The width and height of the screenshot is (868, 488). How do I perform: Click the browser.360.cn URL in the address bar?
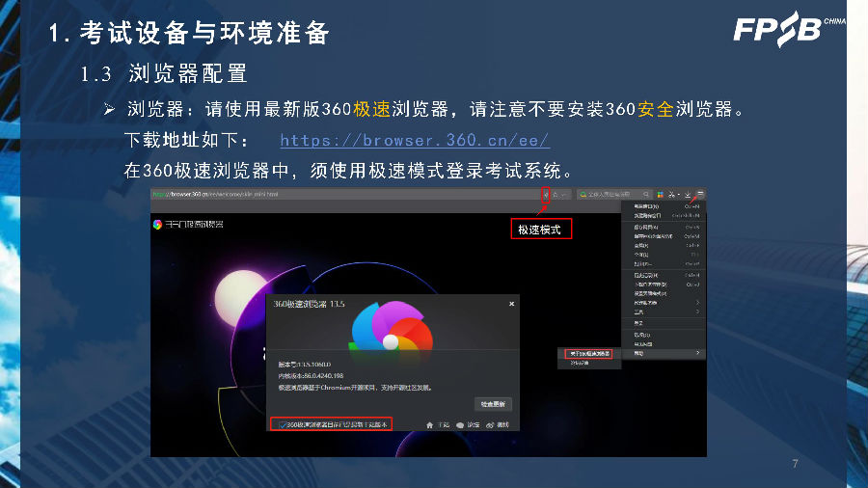click(x=216, y=194)
